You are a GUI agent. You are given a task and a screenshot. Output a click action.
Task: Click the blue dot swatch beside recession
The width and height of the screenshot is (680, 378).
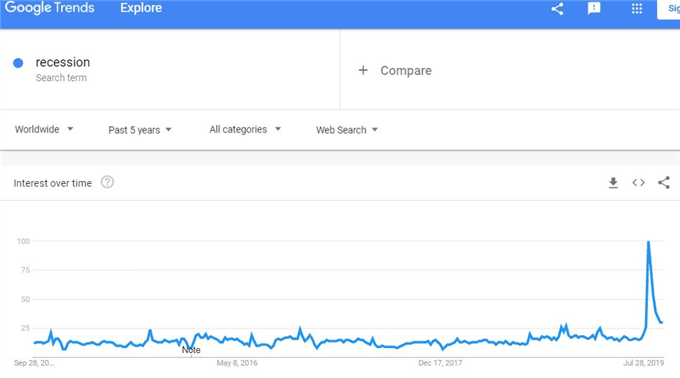(x=18, y=63)
